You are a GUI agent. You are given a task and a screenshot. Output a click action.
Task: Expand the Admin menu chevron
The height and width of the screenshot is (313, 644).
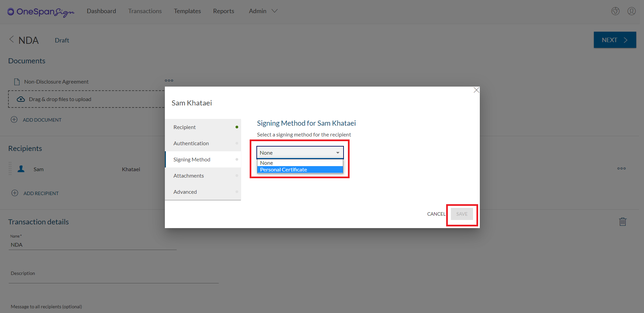pyautogui.click(x=275, y=11)
